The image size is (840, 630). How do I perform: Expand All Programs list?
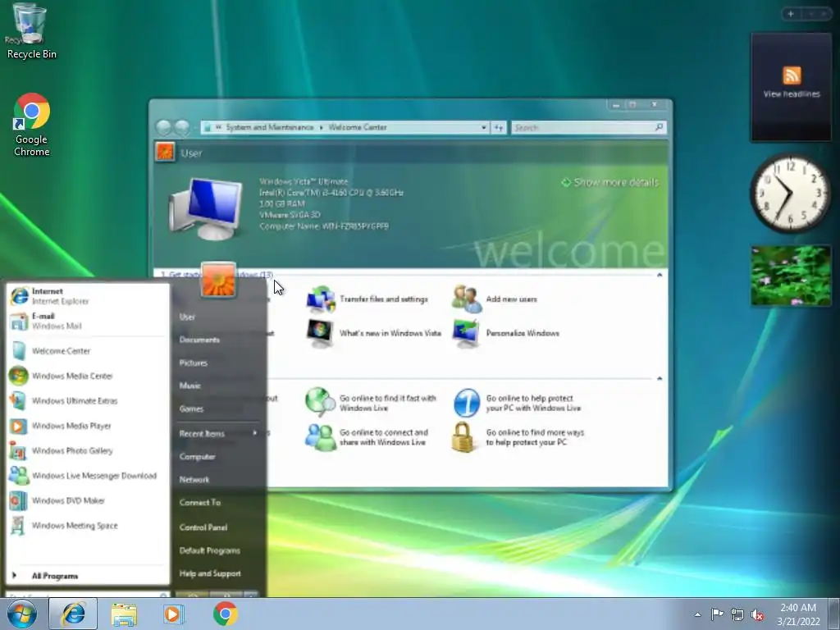click(87, 576)
